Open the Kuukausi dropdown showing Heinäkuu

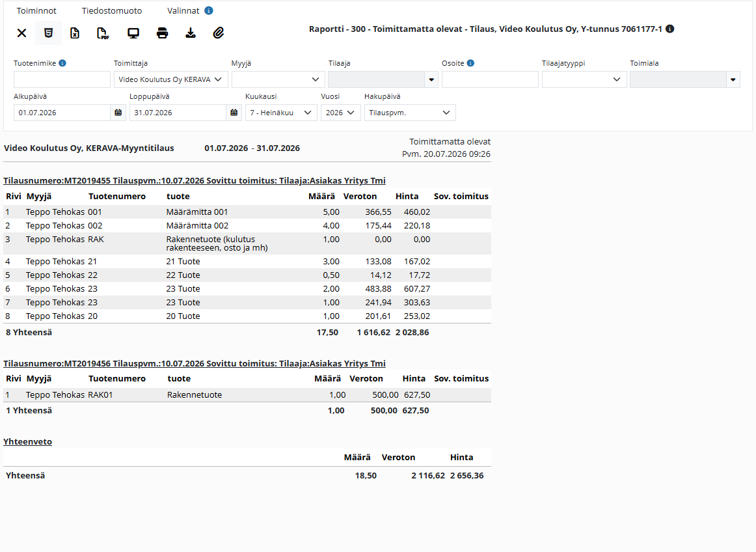281,113
